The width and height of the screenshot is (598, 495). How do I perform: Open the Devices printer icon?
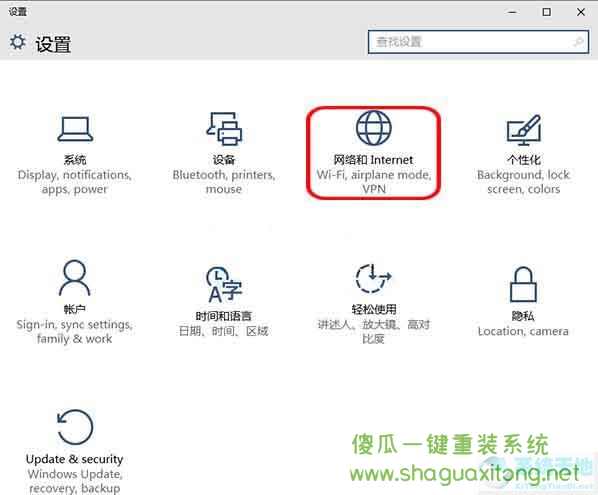coord(224,129)
